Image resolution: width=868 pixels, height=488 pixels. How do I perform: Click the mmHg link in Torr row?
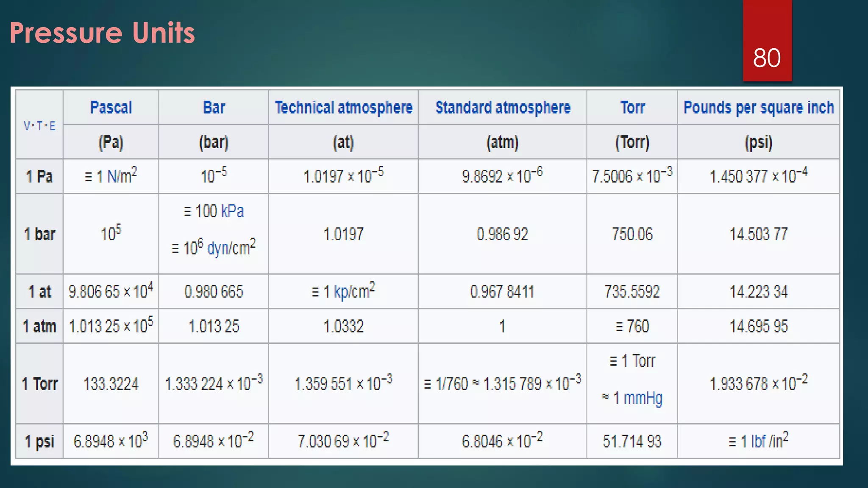pos(643,398)
